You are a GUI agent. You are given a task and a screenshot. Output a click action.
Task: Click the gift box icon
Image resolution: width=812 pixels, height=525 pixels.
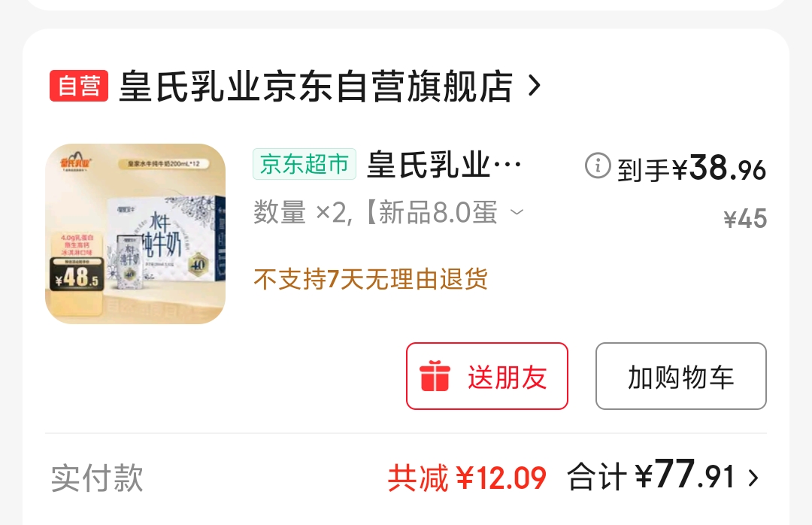point(435,376)
